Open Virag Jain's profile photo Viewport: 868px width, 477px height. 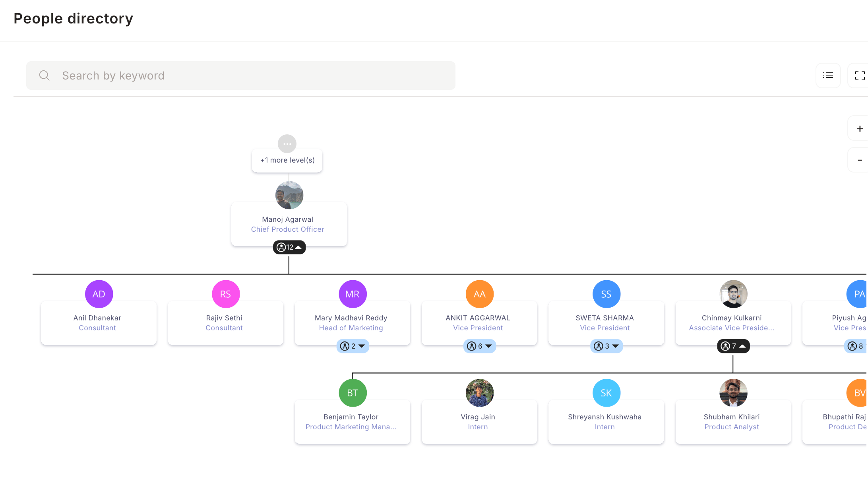click(x=480, y=393)
